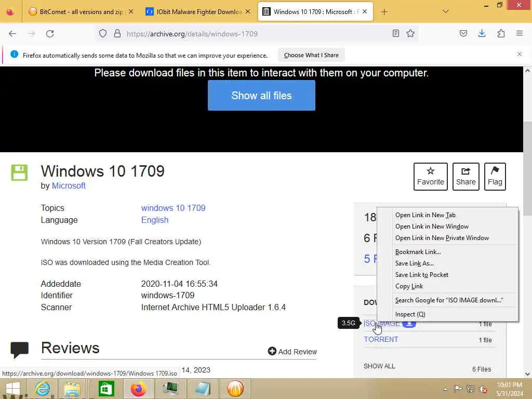Open the notepad-like taskbar icon
Viewport: 532px width, 399px height.
[203, 389]
